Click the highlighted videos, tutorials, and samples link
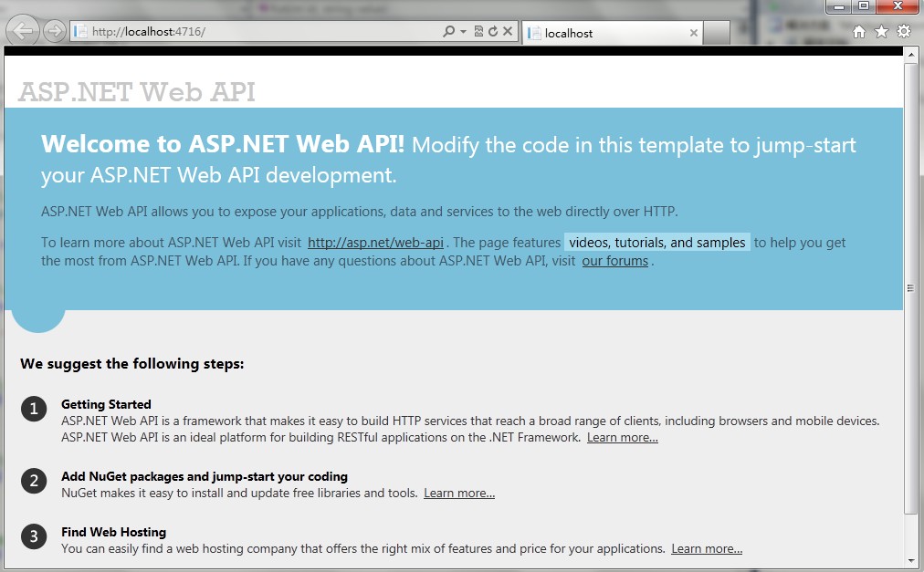Image resolution: width=924 pixels, height=572 pixels. pyautogui.click(x=657, y=243)
